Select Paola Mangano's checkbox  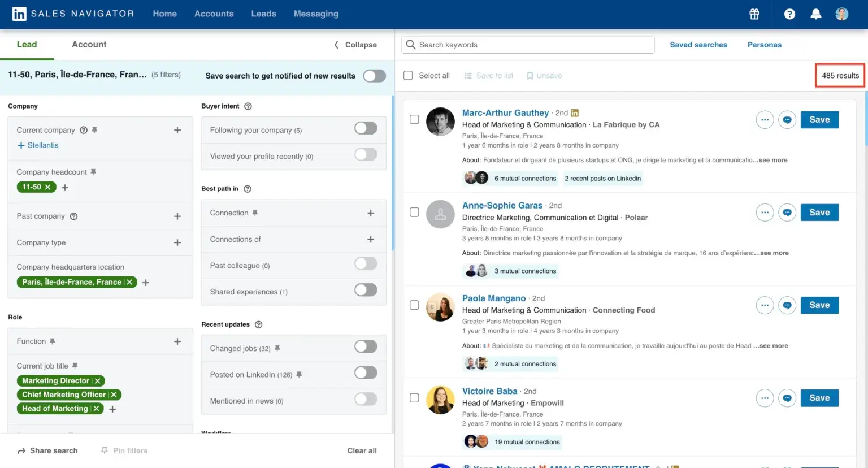pos(414,305)
